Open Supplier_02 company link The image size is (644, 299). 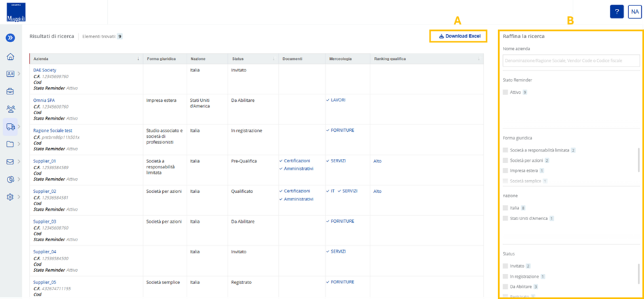pyautogui.click(x=44, y=191)
